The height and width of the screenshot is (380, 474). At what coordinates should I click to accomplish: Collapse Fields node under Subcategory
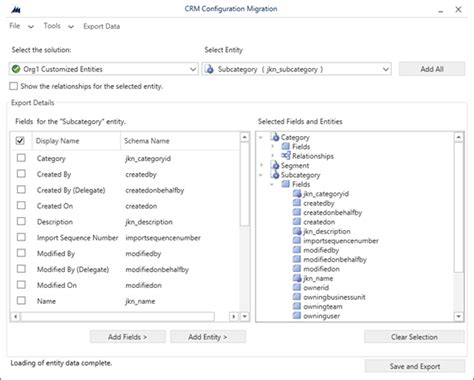272,184
